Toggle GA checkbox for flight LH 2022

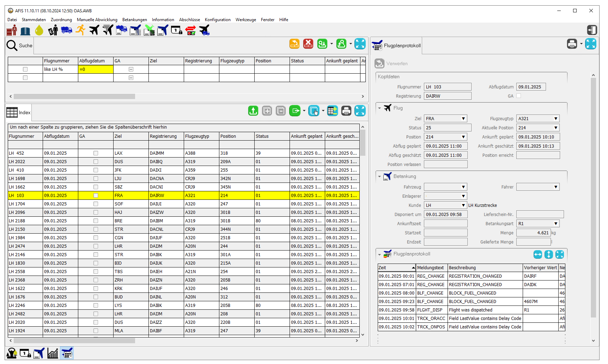96,162
